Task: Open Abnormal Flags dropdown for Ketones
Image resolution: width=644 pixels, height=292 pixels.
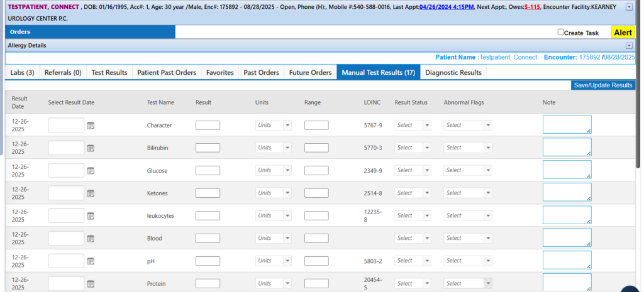Action: [x=467, y=193]
